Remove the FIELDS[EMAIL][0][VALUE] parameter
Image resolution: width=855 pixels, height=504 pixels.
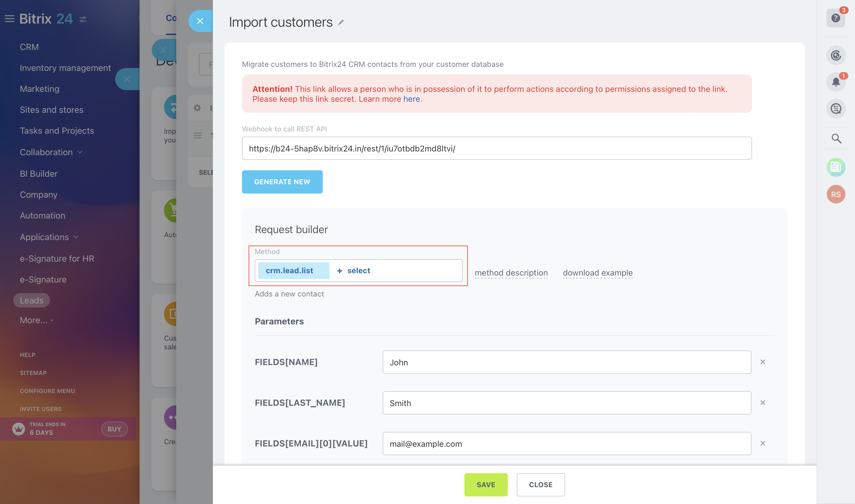tap(763, 444)
